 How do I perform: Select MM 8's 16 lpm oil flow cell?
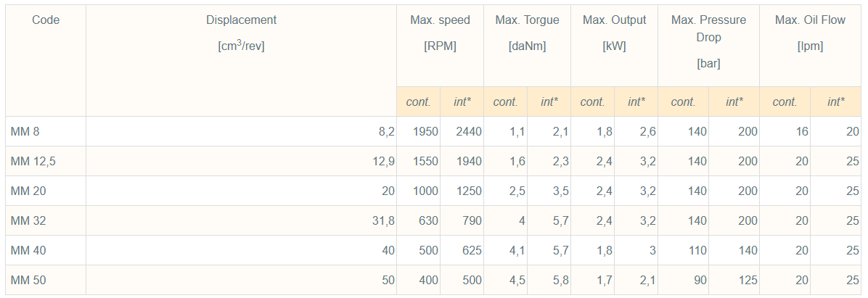click(x=801, y=132)
